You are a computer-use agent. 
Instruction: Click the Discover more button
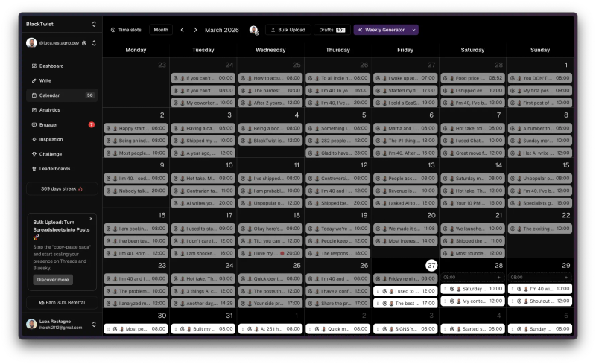point(53,280)
